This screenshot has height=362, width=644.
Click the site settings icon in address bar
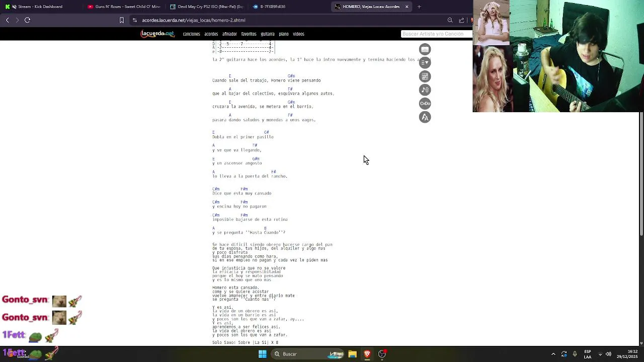coord(135,20)
